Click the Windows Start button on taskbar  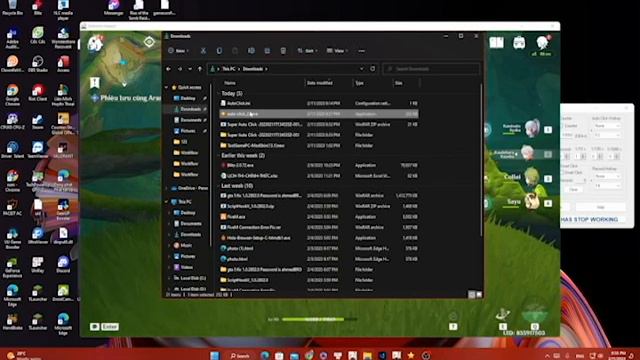point(215,356)
